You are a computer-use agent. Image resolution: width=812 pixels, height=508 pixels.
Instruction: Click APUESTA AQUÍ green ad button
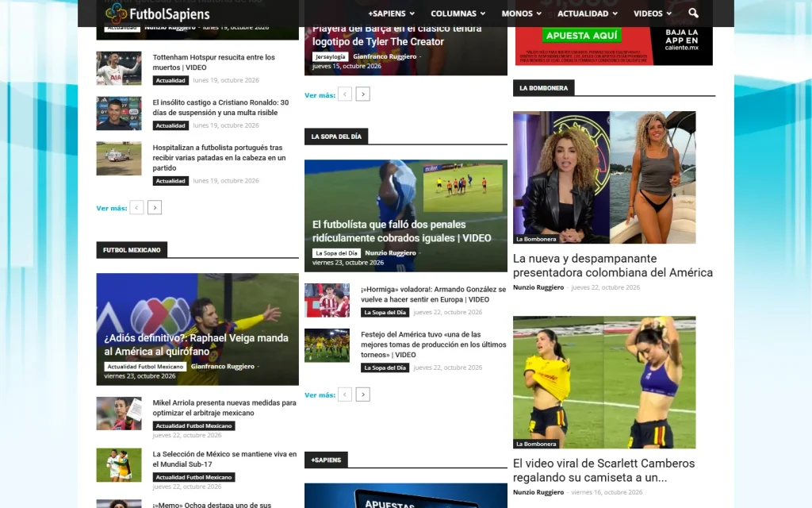tap(581, 35)
